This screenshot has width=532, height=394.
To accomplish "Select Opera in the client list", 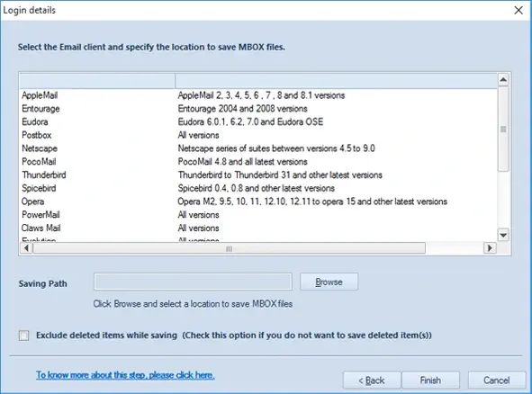I will 33,201.
